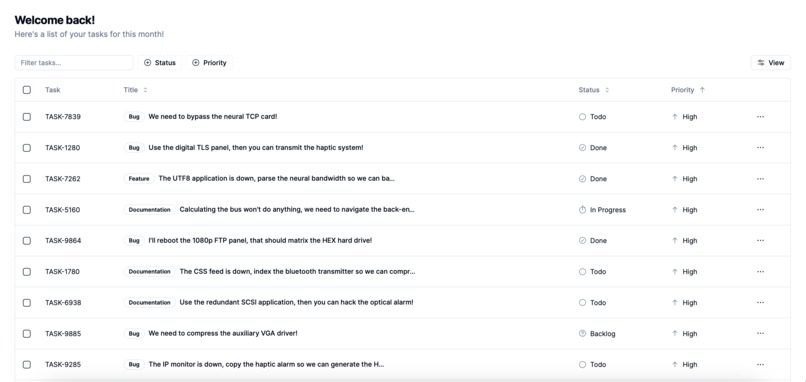Click the High priority arrow icon for TASK-5160
The width and height of the screenshot is (806, 382).
(x=675, y=210)
